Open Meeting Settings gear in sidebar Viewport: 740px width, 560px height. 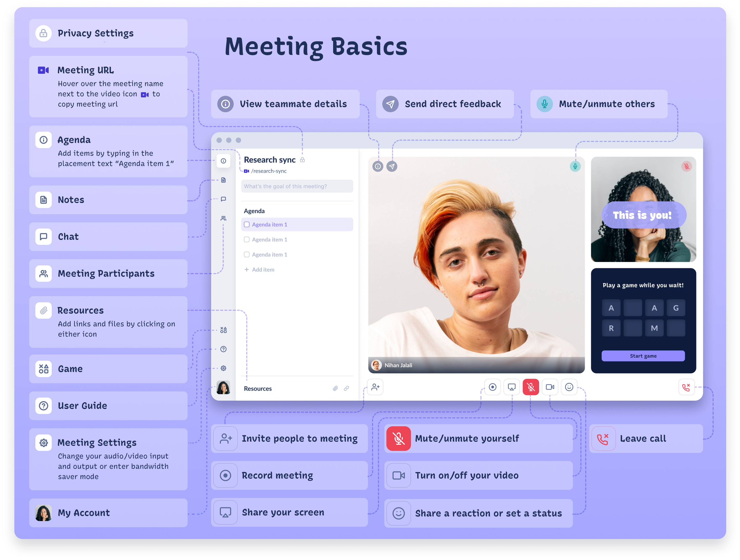pos(223,368)
